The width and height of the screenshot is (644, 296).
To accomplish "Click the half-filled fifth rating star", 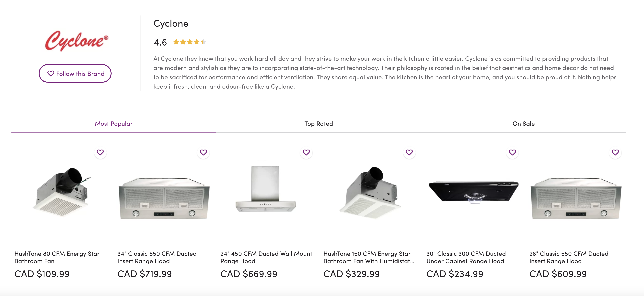I will click(204, 42).
